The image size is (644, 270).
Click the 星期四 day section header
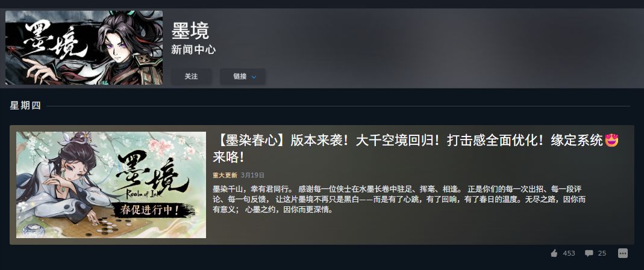click(25, 106)
